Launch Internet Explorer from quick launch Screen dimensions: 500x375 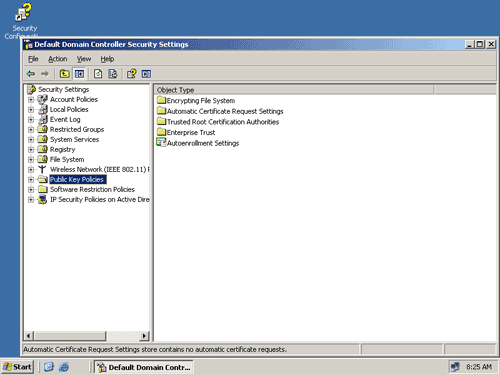[64, 367]
